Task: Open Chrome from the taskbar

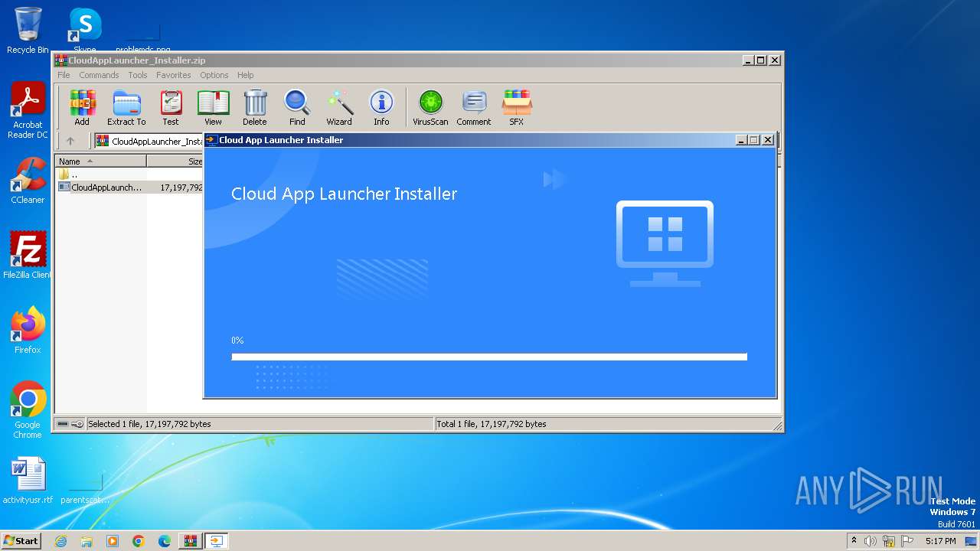Action: point(139,541)
